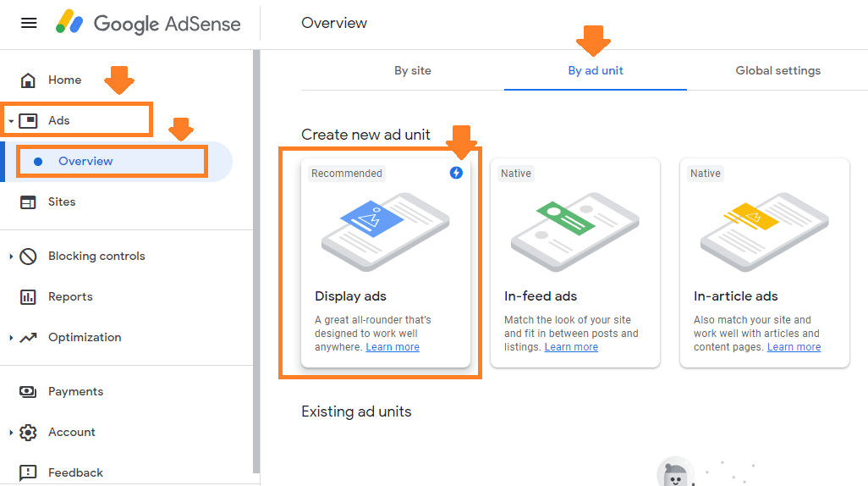Click the Sites layout icon

coord(28,202)
